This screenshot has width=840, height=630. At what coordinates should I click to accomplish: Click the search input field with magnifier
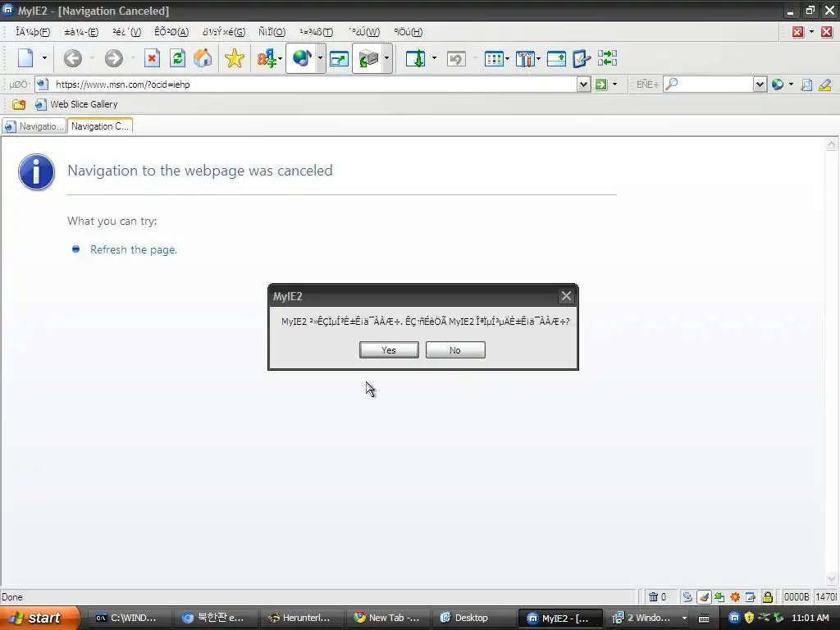coord(708,84)
